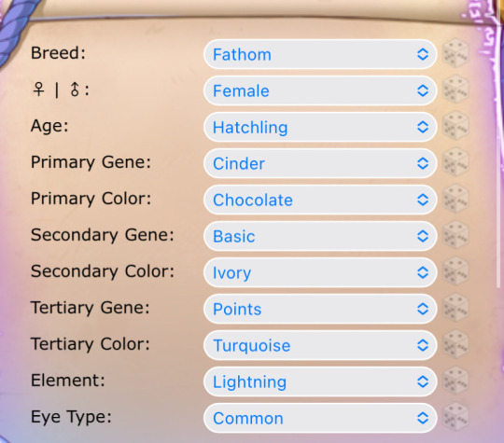This screenshot has width=504, height=443.
Task: Randomize Secondary Color using dice icon
Action: tap(455, 271)
